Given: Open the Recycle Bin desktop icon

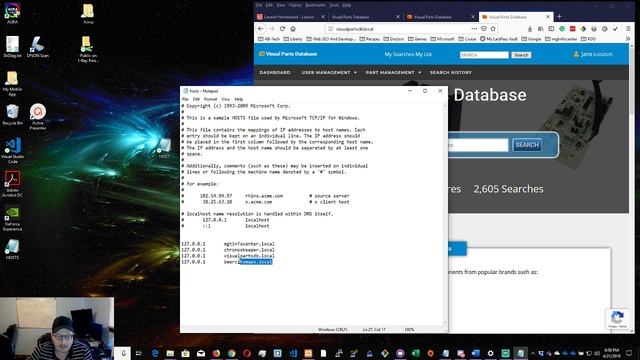Looking at the screenshot, I should coord(12,114).
